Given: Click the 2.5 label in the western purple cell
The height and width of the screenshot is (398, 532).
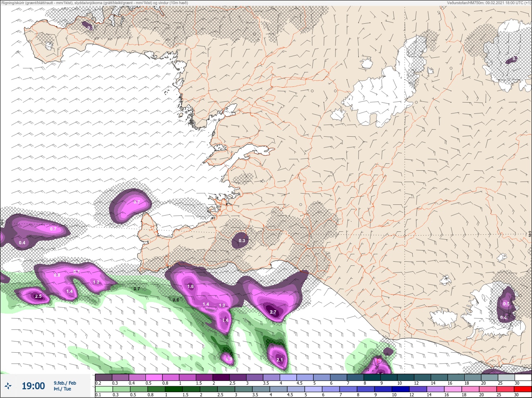Looking at the screenshot, I should [x=38, y=297].
